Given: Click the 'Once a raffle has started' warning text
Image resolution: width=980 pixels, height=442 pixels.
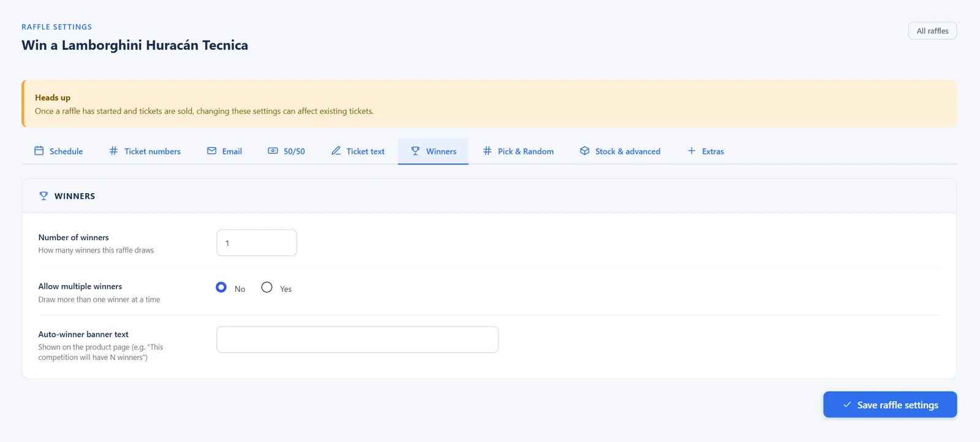Looking at the screenshot, I should [x=204, y=111].
